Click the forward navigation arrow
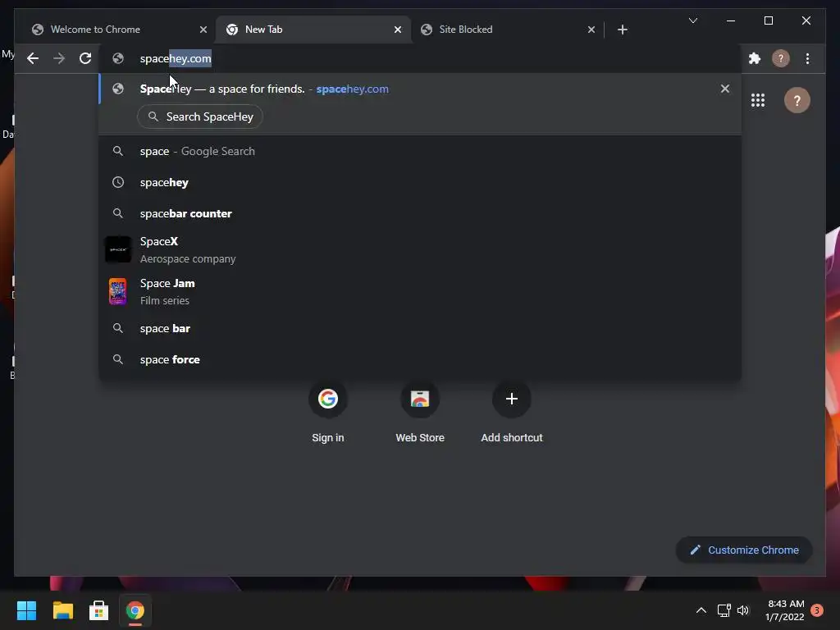Screen dimensions: 840x630 (x=59, y=58)
